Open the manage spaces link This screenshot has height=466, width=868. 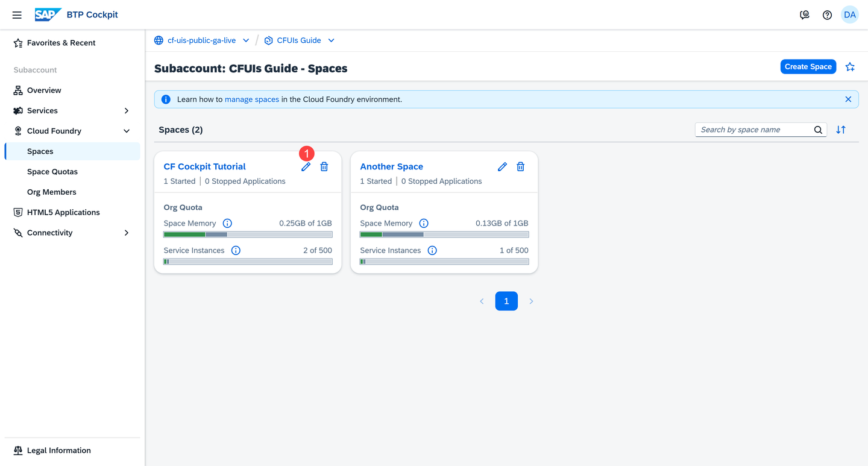[252, 99]
